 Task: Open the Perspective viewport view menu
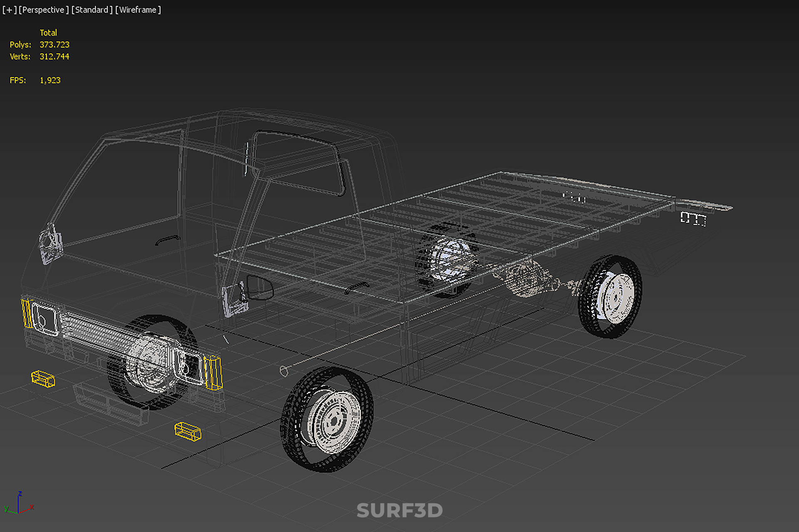43,10
